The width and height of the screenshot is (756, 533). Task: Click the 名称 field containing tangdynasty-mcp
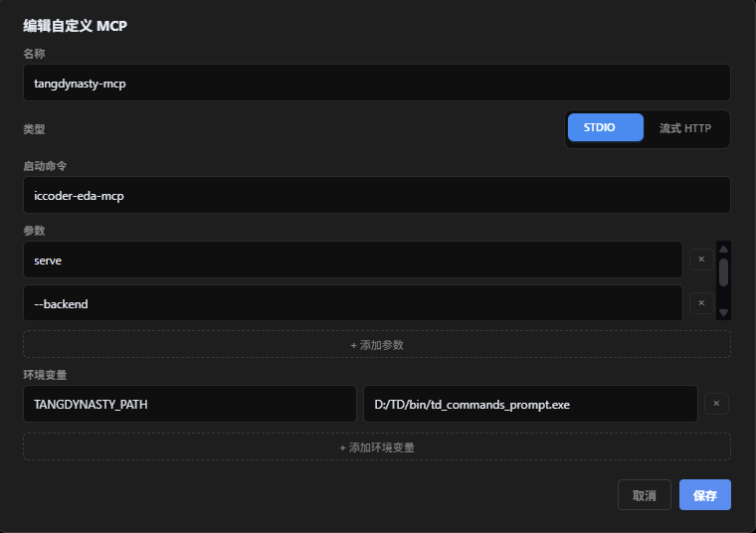pyautogui.click(x=377, y=83)
